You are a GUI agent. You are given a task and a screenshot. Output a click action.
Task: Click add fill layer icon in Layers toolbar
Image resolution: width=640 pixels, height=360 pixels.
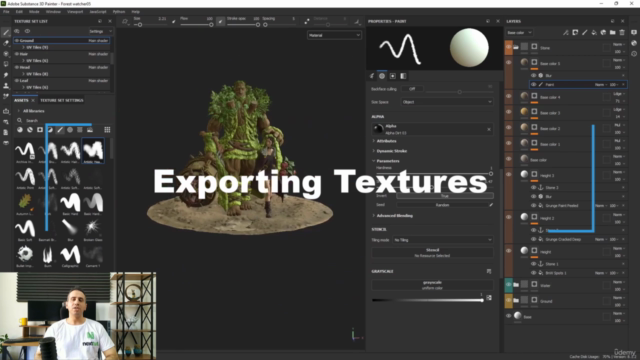tap(594, 32)
